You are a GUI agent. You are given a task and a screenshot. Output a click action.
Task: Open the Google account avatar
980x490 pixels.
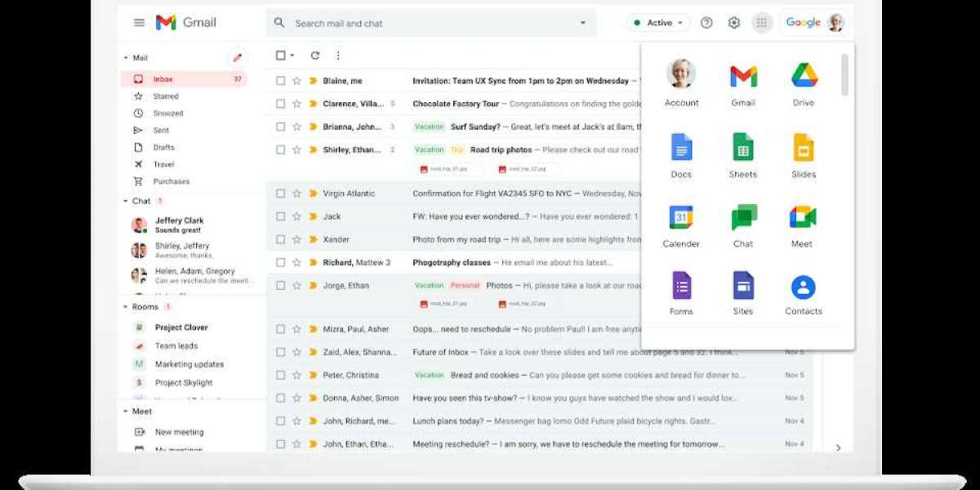tap(835, 23)
